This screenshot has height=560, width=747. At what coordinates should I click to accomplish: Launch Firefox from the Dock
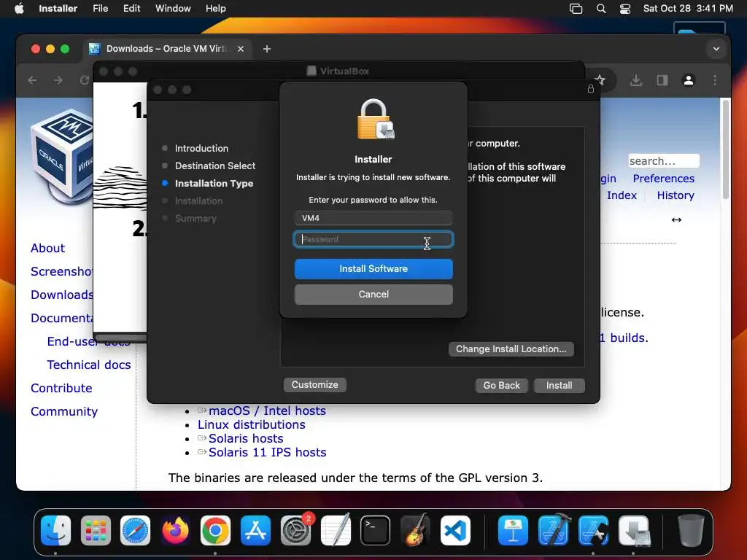175,531
